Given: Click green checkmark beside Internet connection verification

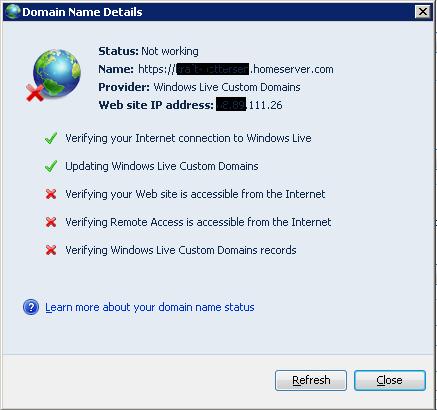Looking at the screenshot, I should (51, 138).
